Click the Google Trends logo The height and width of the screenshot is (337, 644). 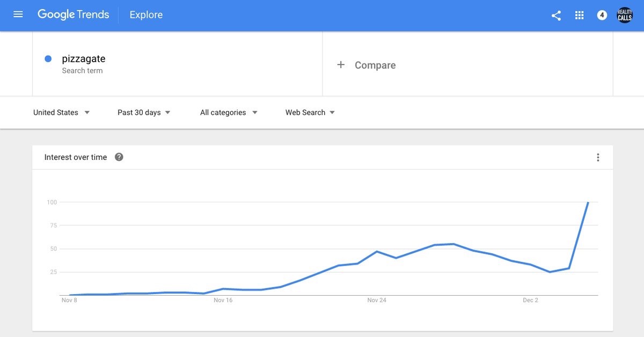point(73,14)
